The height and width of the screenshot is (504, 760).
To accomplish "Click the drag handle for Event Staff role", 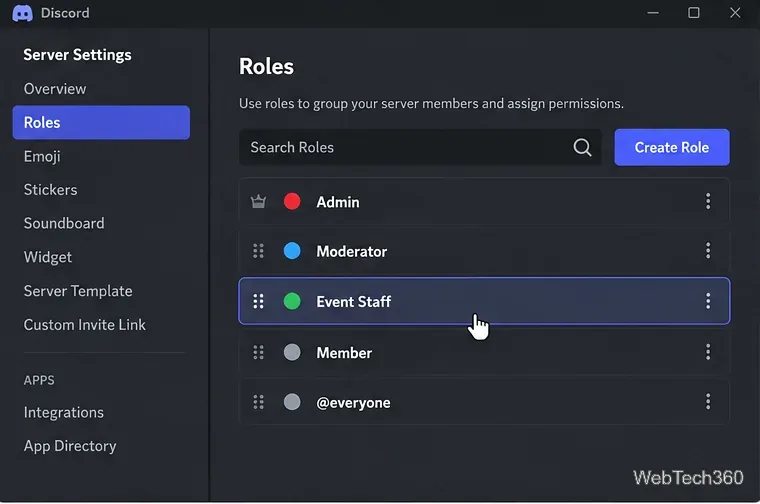I will 258,301.
